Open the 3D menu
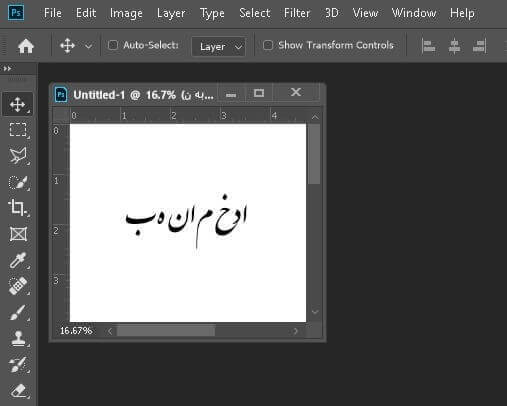This screenshot has height=406, width=507. click(x=331, y=13)
